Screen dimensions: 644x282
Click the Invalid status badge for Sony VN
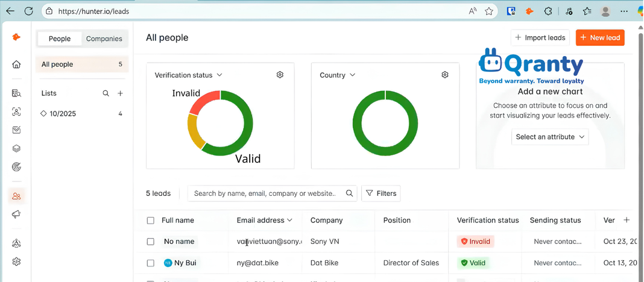click(476, 242)
